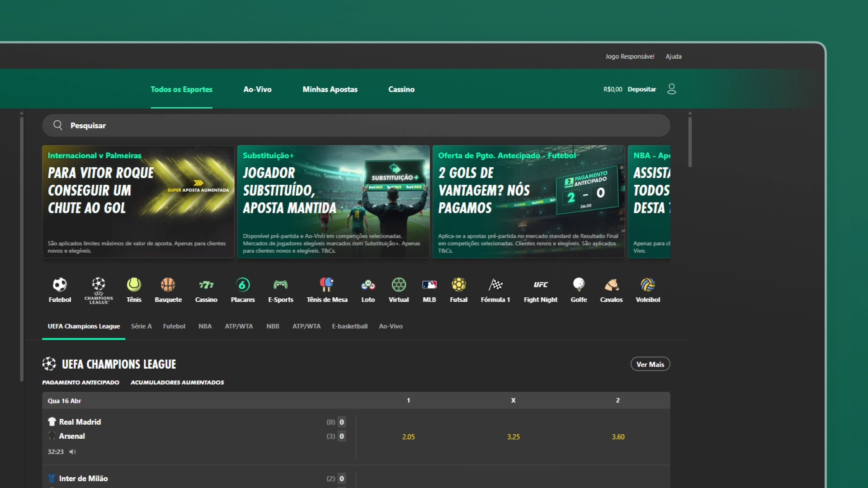The width and height of the screenshot is (868, 488).
Task: Click the UEFA Champions League section ball icon
Action: click(49, 364)
